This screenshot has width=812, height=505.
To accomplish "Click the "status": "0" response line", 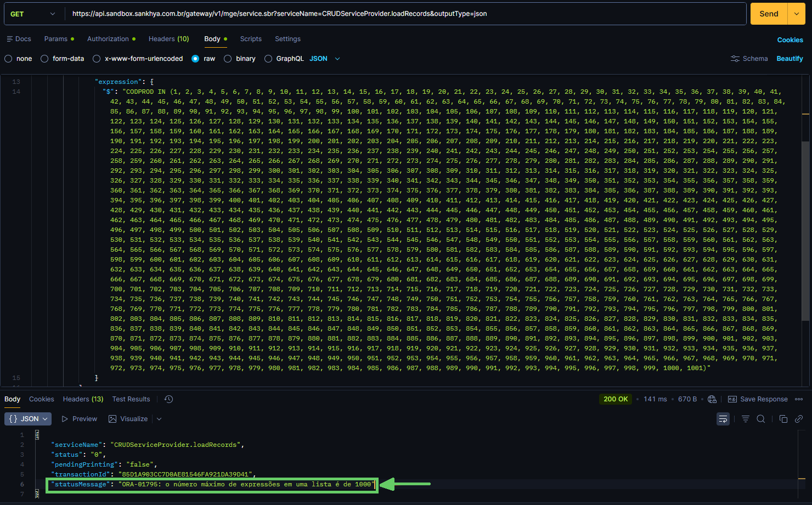I will pyautogui.click(x=78, y=455).
